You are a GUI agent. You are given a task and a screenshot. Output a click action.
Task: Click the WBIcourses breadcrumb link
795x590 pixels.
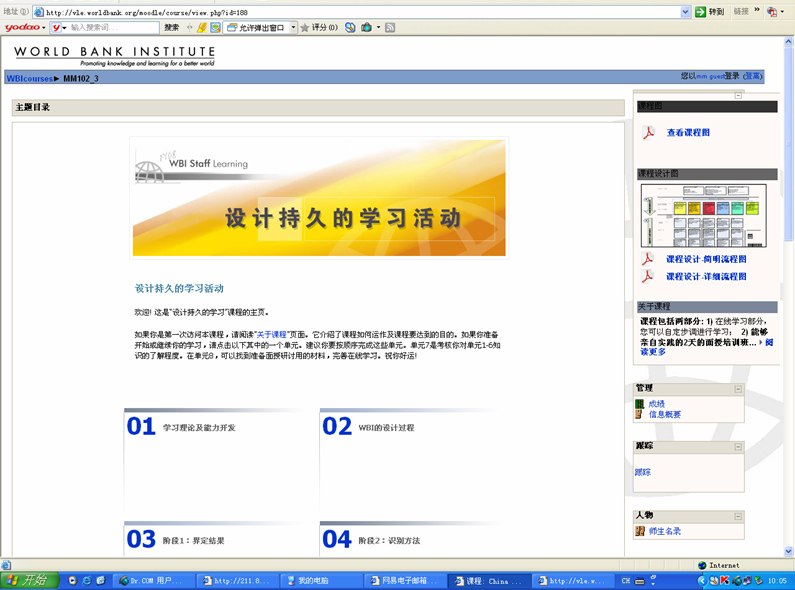(x=29, y=79)
